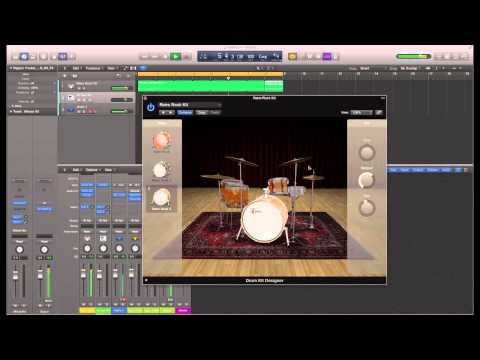Image resolution: width=480 pixels, height=360 pixels.
Task: Collapse the Region inspector disclosure triangle
Action: pos(11,68)
